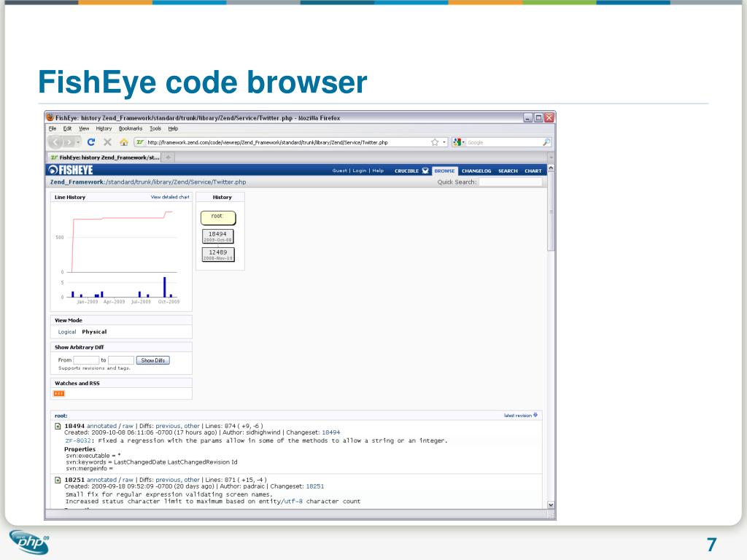The image size is (747, 560).
Task: Open previous diff for revision 18494
Action: tap(168, 426)
